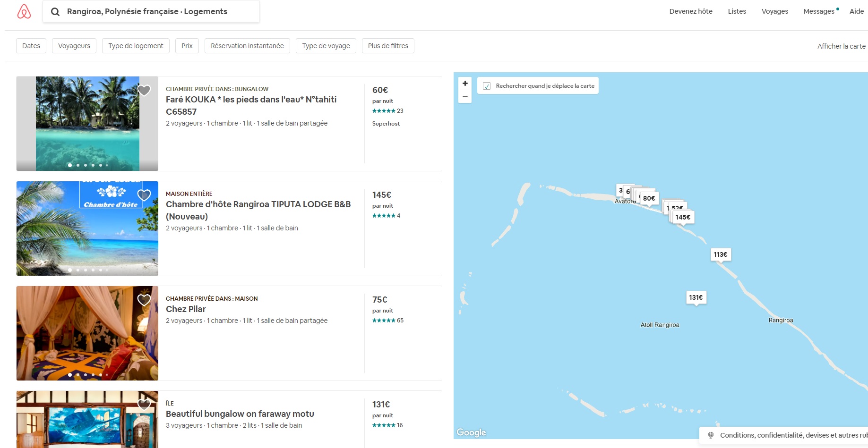Click the Airbnb logo icon
The width and height of the screenshot is (868, 448).
tap(24, 11)
